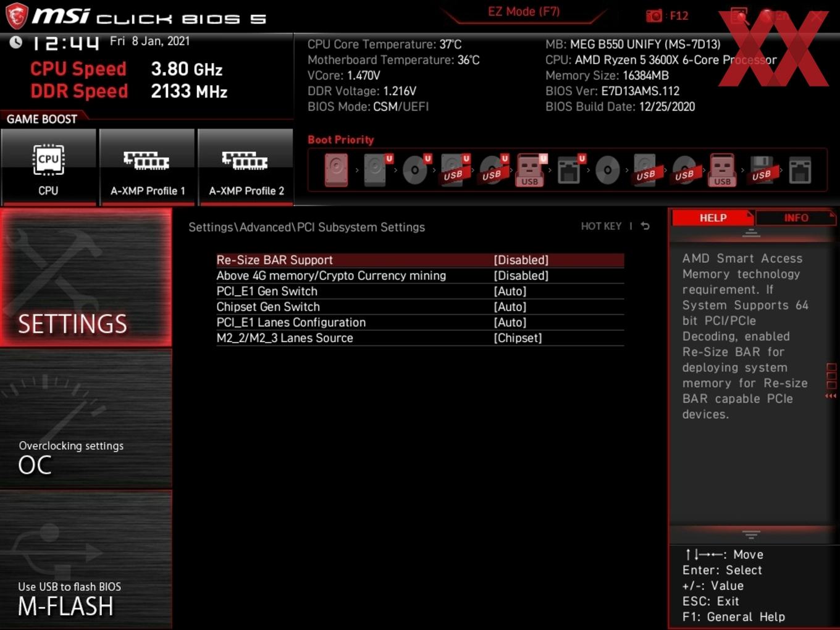This screenshot has height=630, width=840.
Task: Open PCI_E1 Lanes Configuration [Auto] value
Action: tap(510, 322)
